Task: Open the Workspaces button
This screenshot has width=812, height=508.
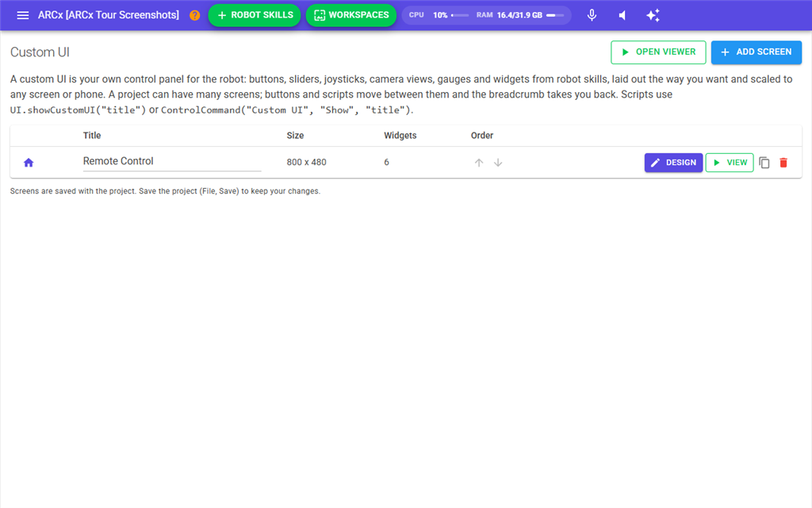Action: pos(351,15)
